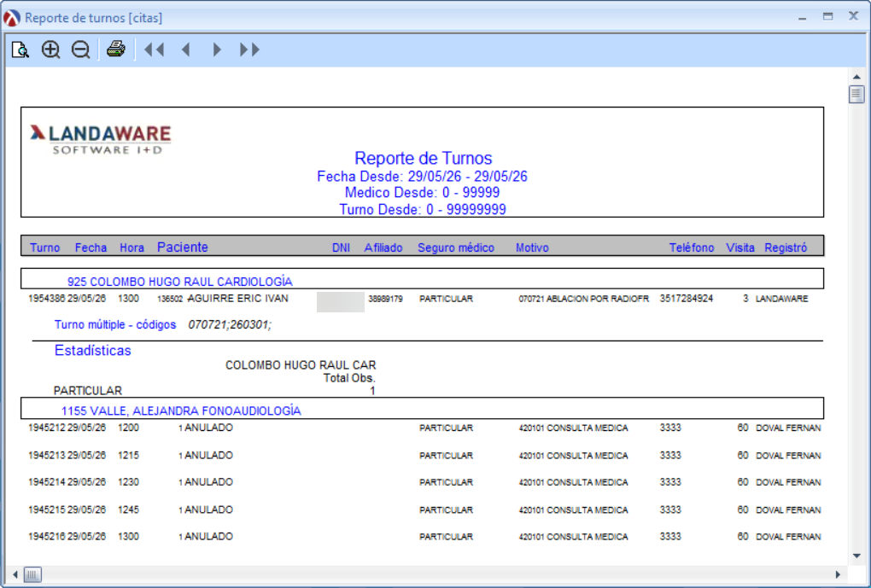
Task: Go to the previous report page
Action: pos(186,50)
